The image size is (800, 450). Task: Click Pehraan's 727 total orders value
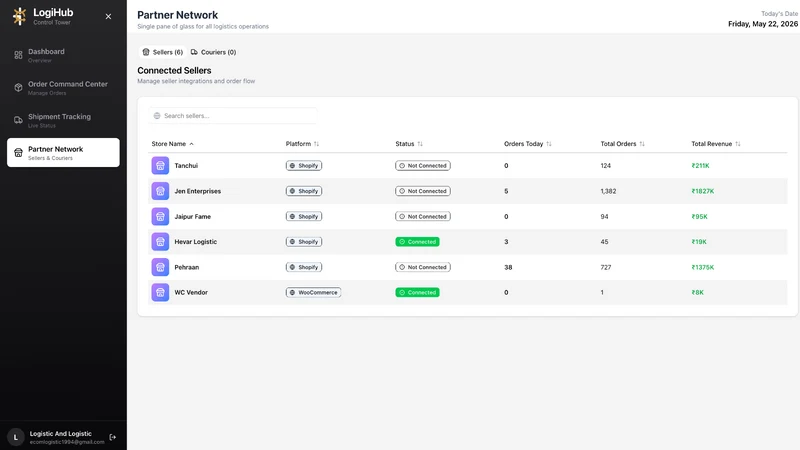(606, 267)
